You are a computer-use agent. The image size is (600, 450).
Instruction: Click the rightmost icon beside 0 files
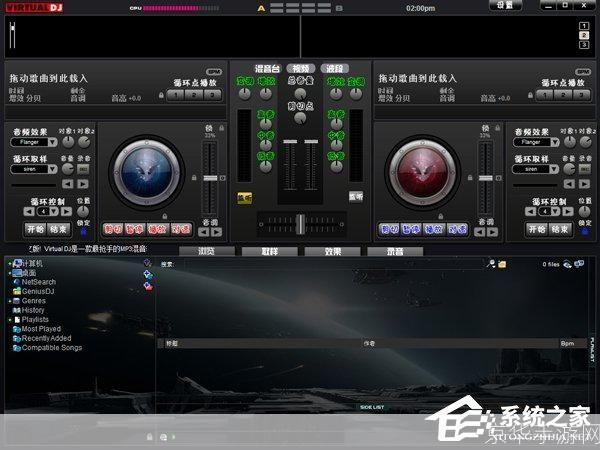pyautogui.click(x=579, y=264)
